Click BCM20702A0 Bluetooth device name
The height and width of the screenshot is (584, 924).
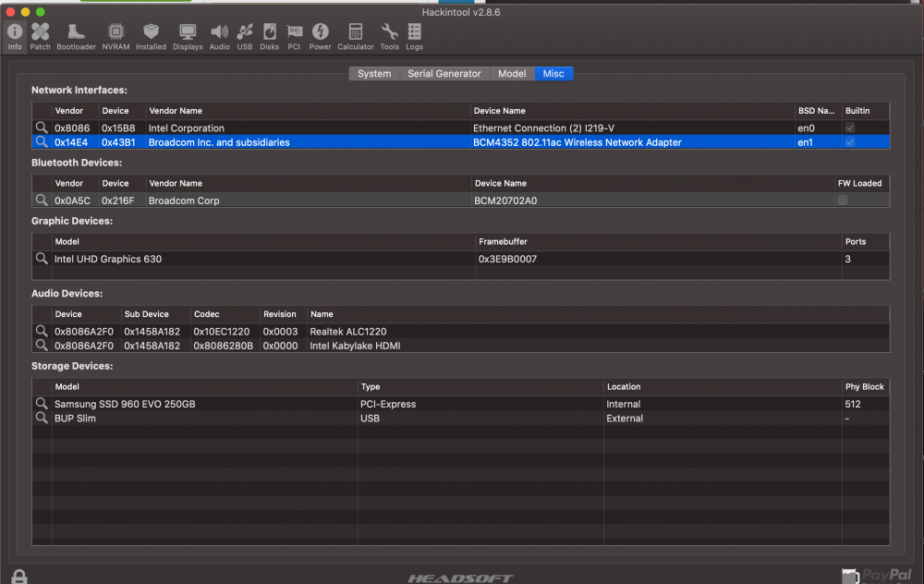pyautogui.click(x=505, y=201)
